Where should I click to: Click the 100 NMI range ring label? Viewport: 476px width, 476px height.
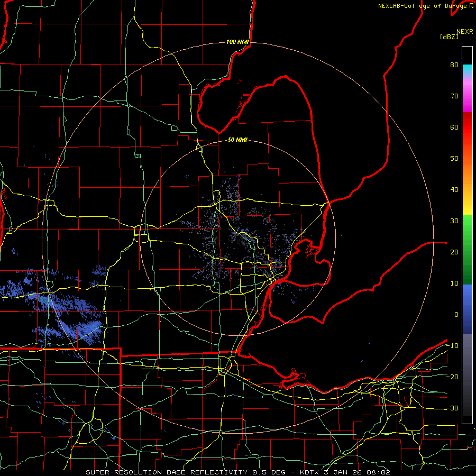point(237,42)
